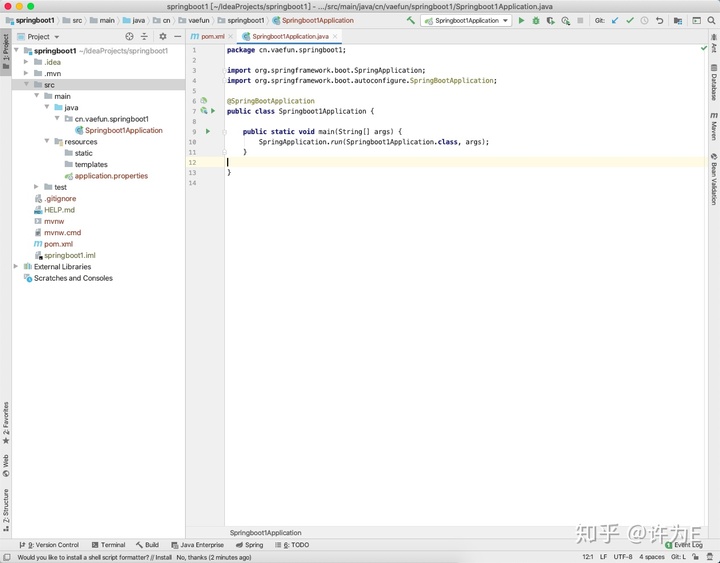Open Project Structure from the toolbar
Image resolution: width=720 pixels, height=563 pixels.
point(678,20)
